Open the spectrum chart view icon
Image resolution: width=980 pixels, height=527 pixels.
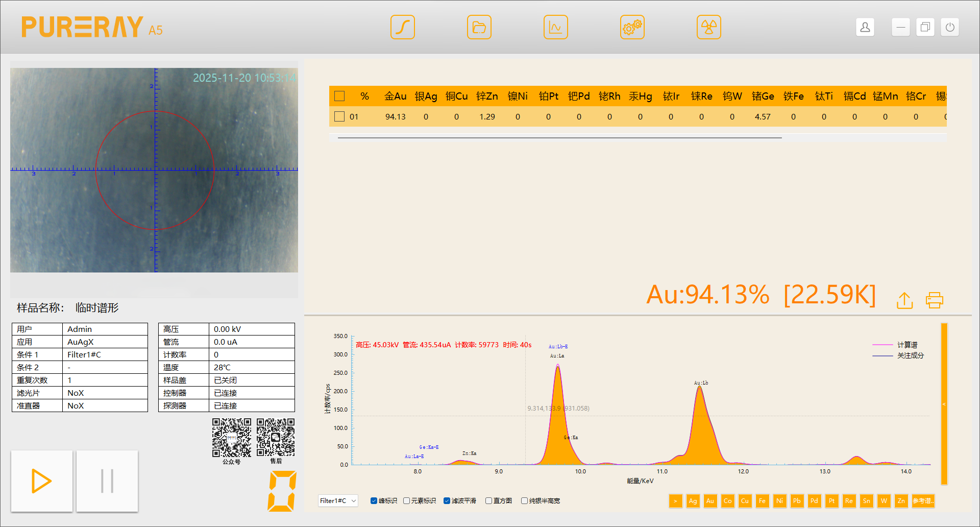[x=555, y=27]
